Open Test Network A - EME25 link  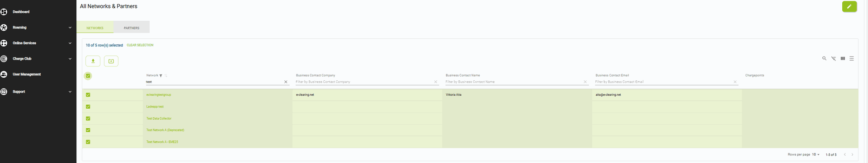point(162,142)
